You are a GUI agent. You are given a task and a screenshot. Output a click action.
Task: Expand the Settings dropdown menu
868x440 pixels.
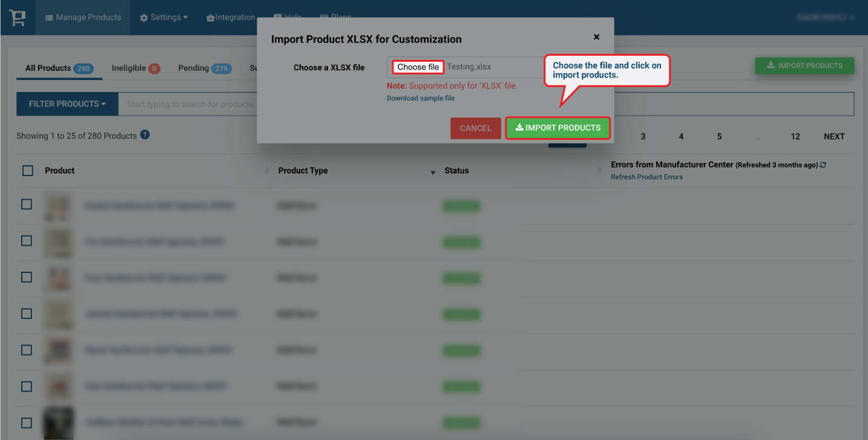(164, 18)
